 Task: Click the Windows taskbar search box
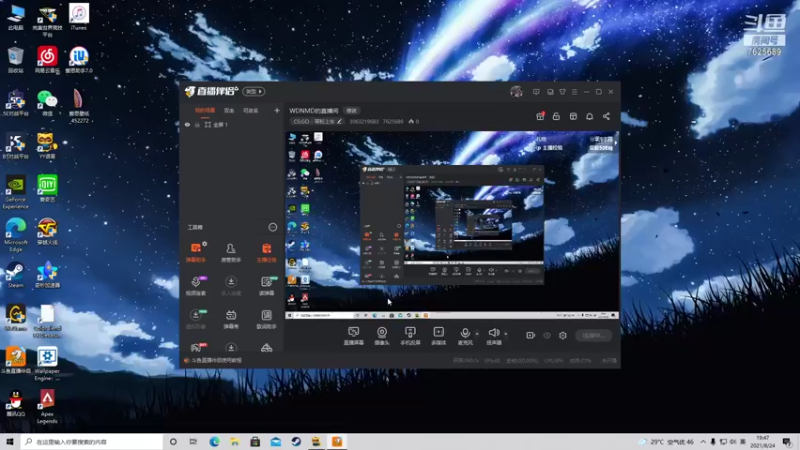tap(92, 441)
